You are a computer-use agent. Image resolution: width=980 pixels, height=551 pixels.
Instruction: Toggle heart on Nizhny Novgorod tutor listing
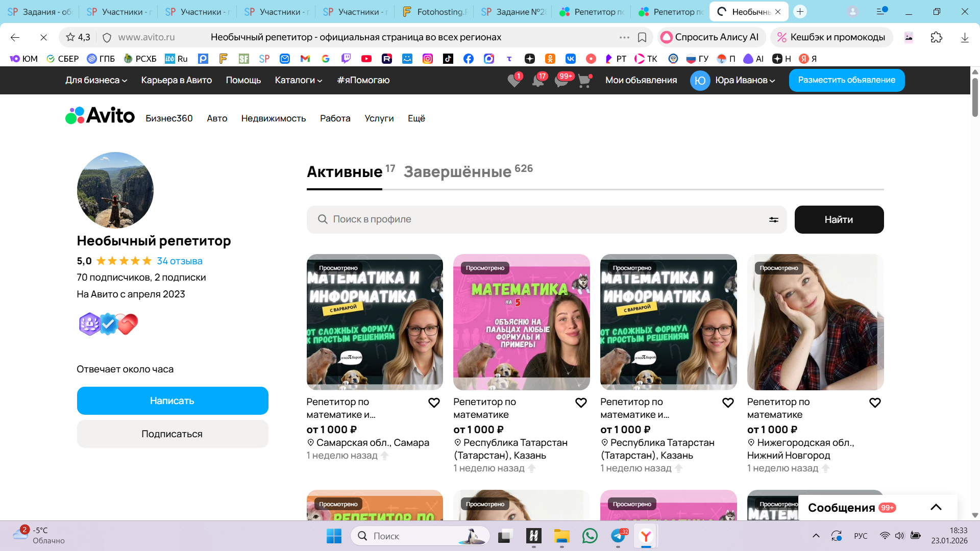point(874,403)
